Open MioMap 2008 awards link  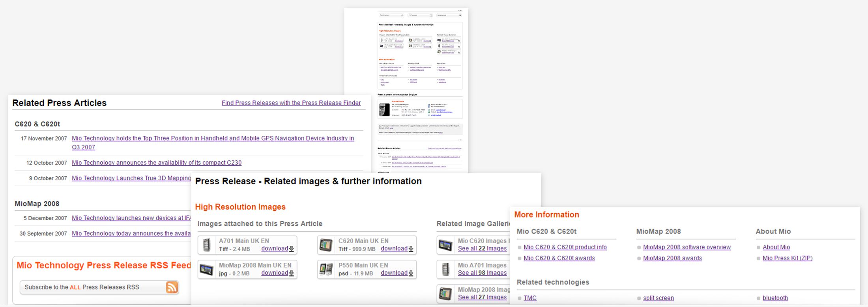tap(672, 258)
